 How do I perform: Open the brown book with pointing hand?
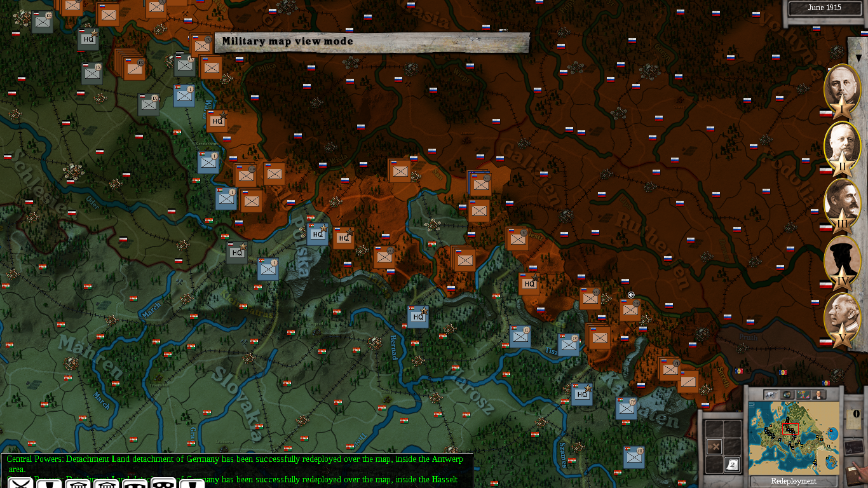[857, 475]
